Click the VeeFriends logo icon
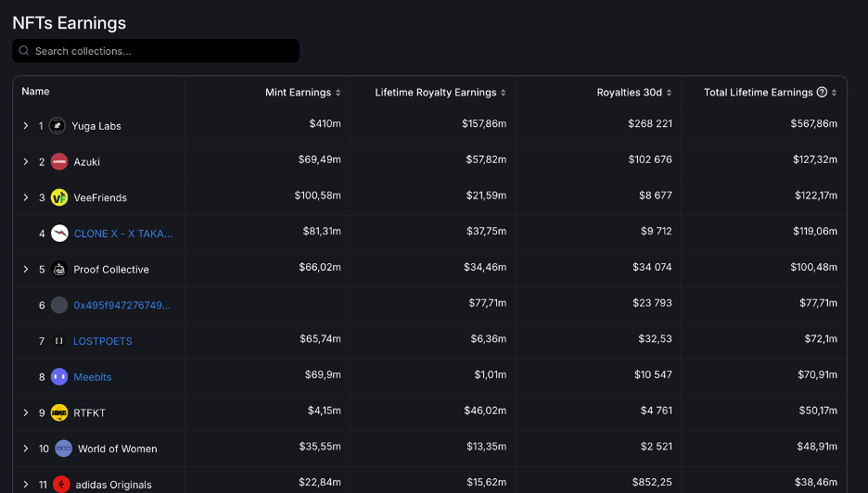 click(x=59, y=197)
